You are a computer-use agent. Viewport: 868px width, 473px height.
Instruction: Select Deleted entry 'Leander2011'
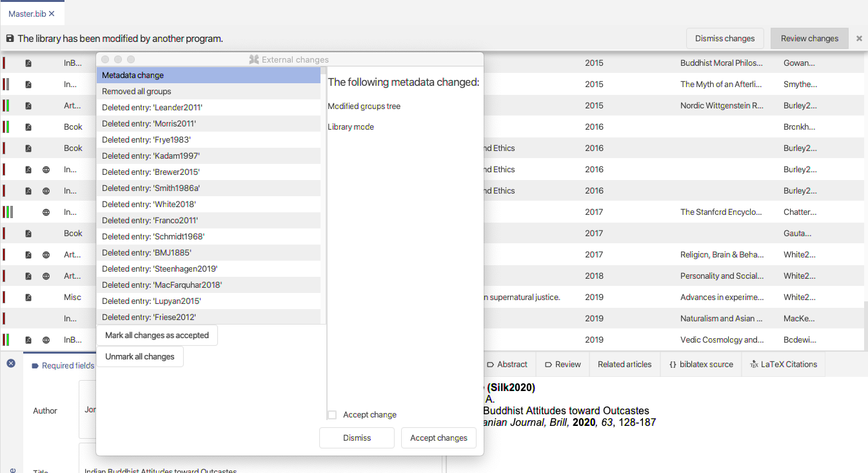click(208, 108)
